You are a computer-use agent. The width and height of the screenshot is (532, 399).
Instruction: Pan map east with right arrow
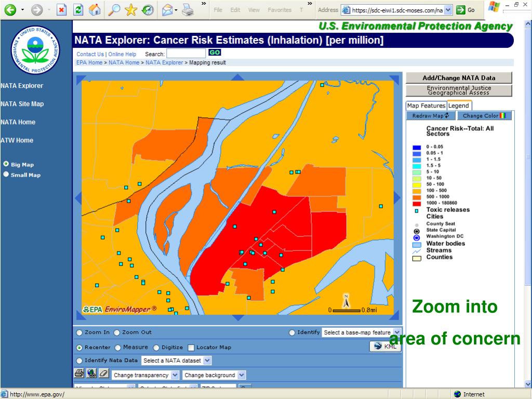click(397, 198)
